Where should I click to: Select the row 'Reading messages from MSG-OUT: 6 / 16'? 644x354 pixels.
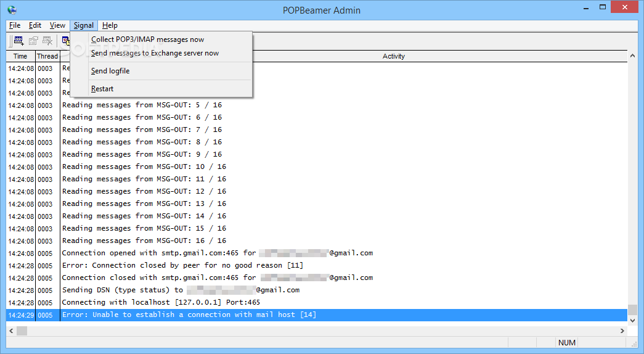(317, 118)
